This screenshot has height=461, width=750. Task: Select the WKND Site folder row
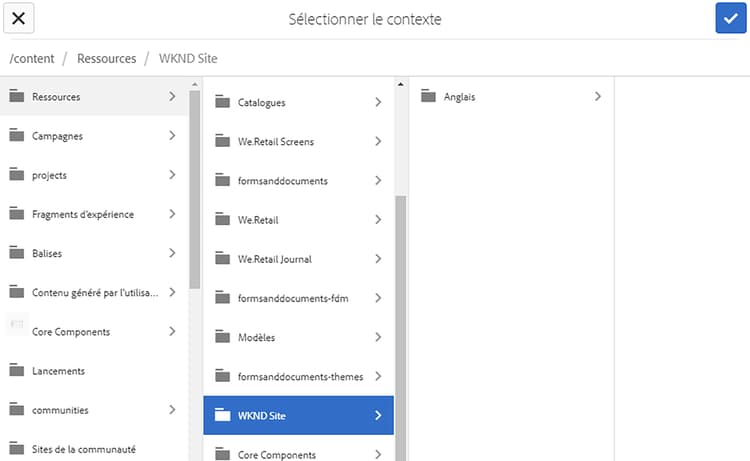click(298, 416)
